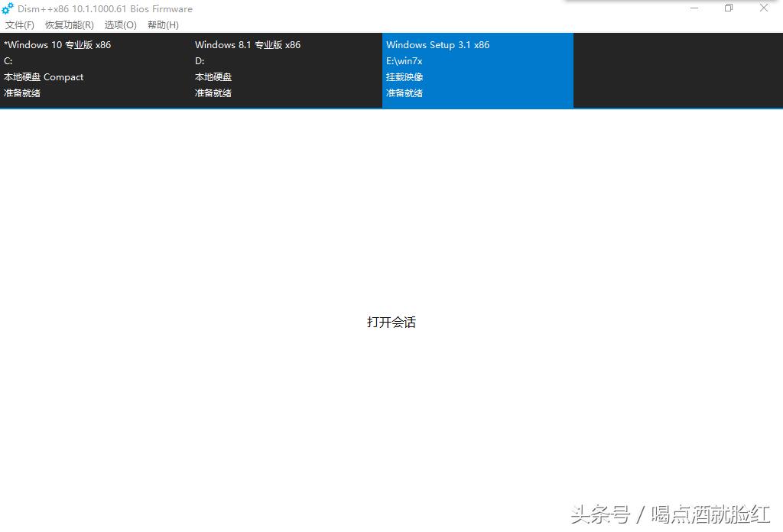Click the C: drive label on Windows 10 tile
The image size is (783, 532).
8,60
